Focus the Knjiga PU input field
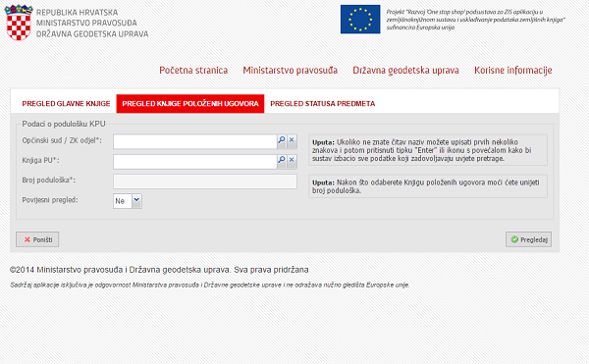The image size is (589, 364). point(195,162)
